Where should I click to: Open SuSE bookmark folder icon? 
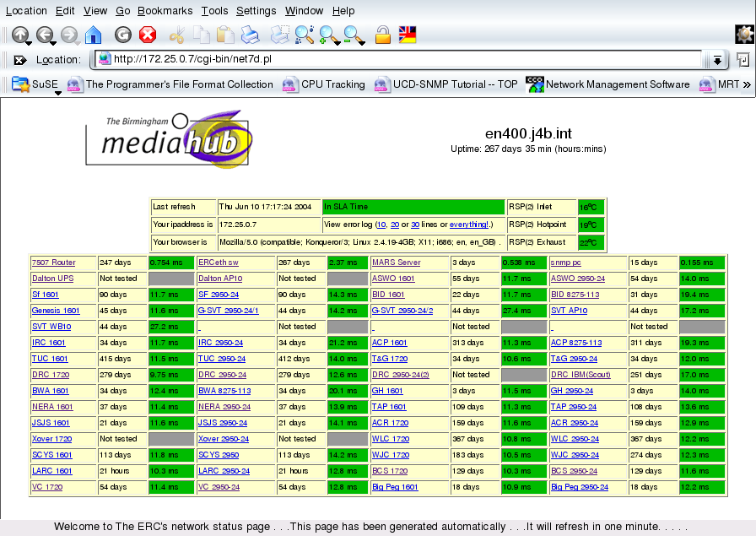(x=20, y=84)
